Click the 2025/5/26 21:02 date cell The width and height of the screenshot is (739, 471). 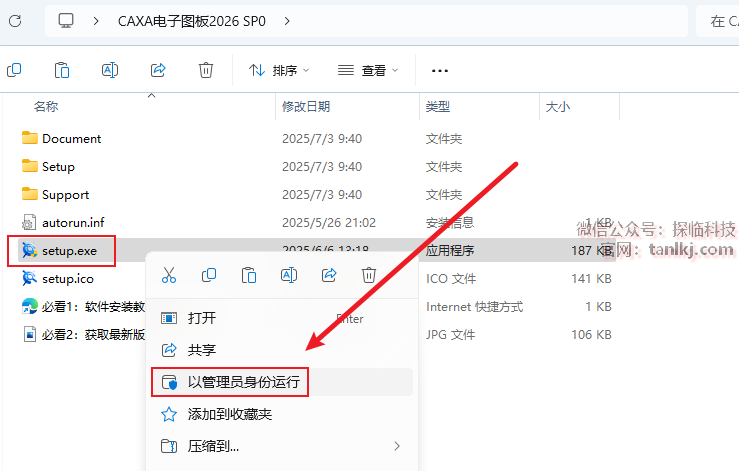329,223
